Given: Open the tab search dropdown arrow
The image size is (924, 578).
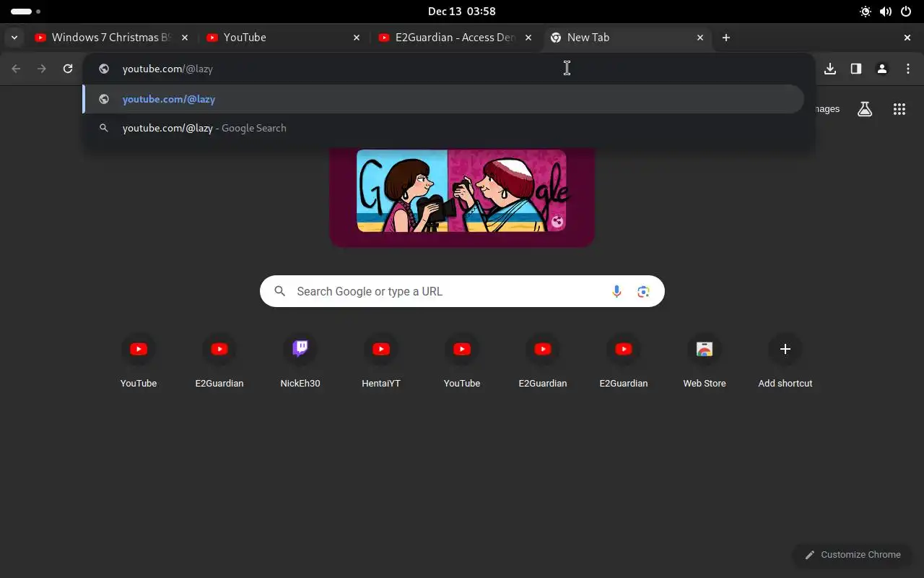Looking at the screenshot, I should click(14, 38).
